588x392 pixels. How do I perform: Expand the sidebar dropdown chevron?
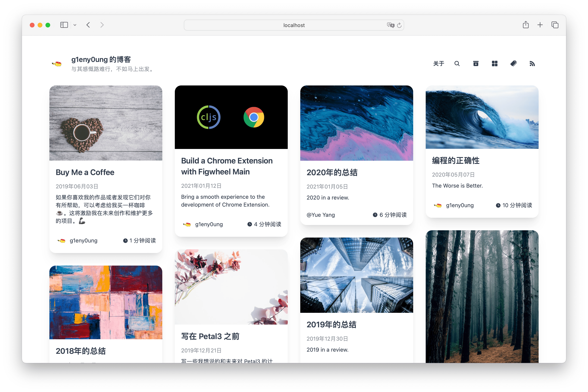pos(75,25)
